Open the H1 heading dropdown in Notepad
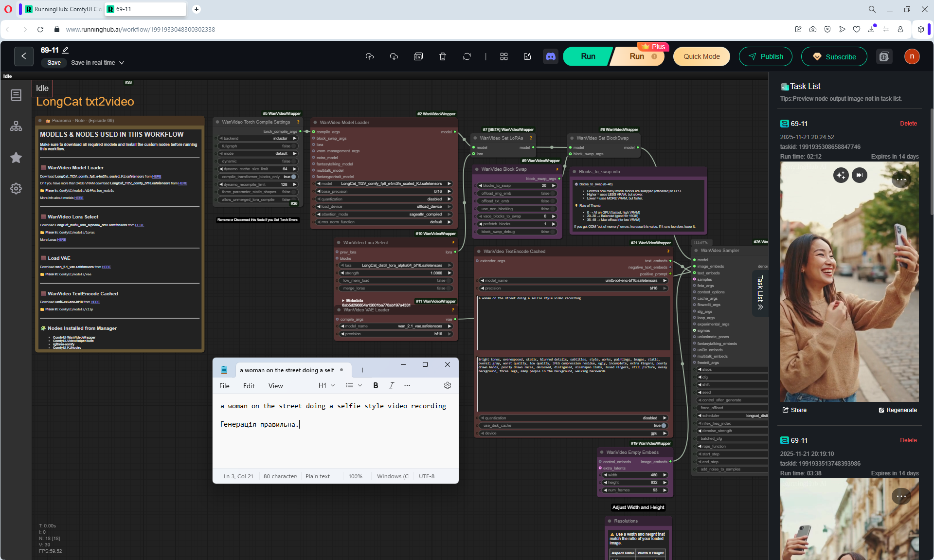 pos(326,385)
